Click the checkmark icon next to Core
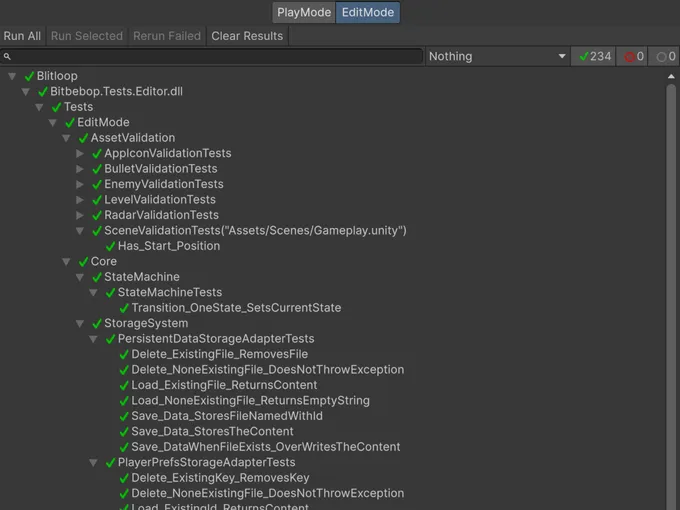680x510 pixels. [x=83, y=262]
